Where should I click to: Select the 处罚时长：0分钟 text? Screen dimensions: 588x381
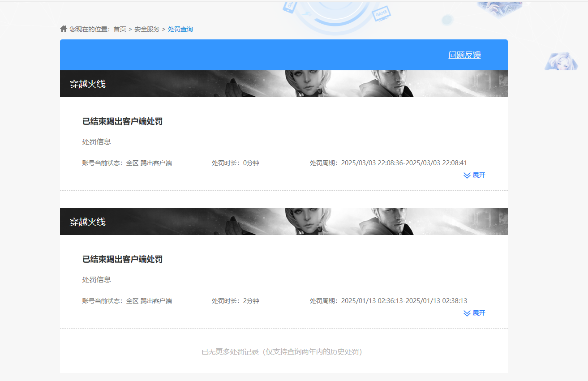pyautogui.click(x=236, y=163)
